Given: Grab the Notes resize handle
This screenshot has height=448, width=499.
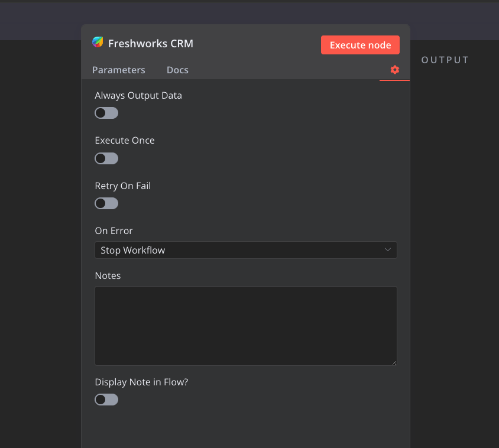Looking at the screenshot, I should point(394,363).
